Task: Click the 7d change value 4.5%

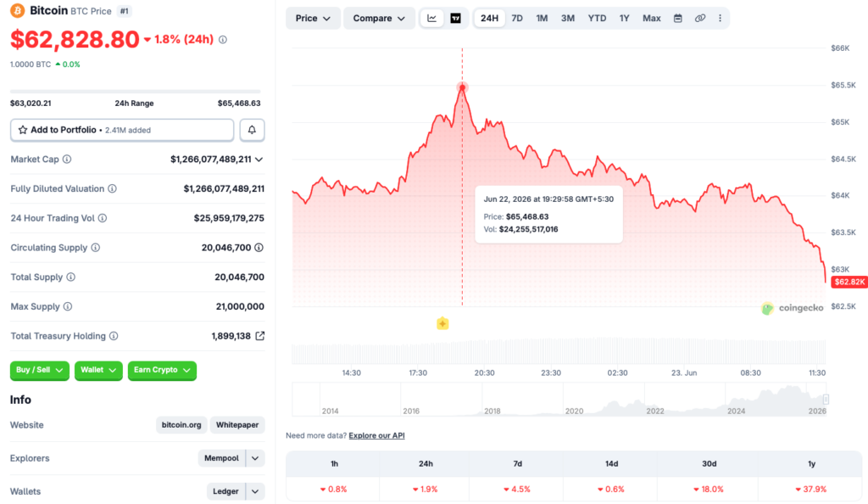Action: pos(517,489)
